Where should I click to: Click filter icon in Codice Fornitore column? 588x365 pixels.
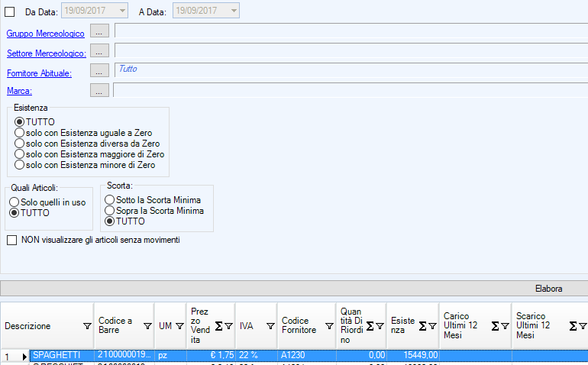(x=329, y=326)
